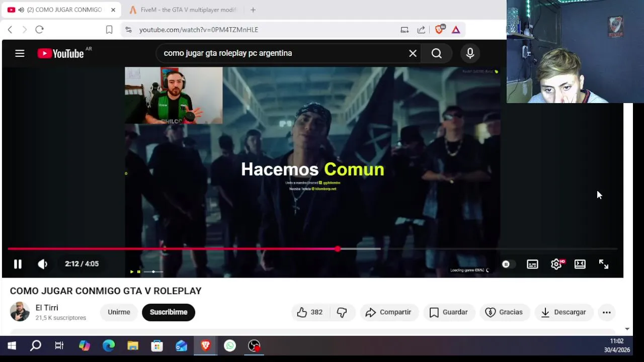Open Brave Shields lion icon
This screenshot has width=644, height=362.
click(x=439, y=30)
